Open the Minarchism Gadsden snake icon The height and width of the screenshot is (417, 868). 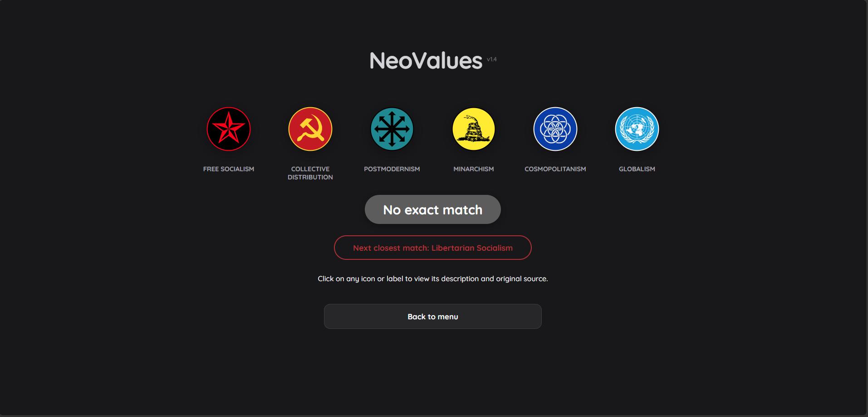pos(474,129)
